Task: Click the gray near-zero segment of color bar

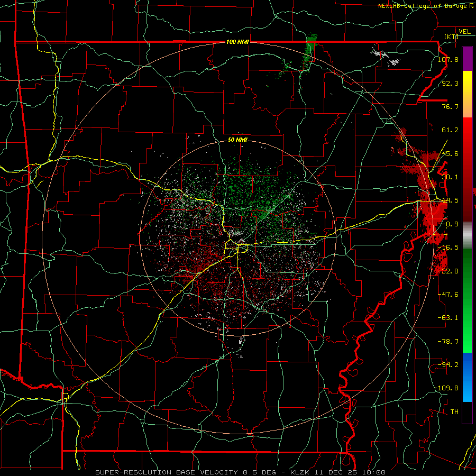Action: click(467, 235)
